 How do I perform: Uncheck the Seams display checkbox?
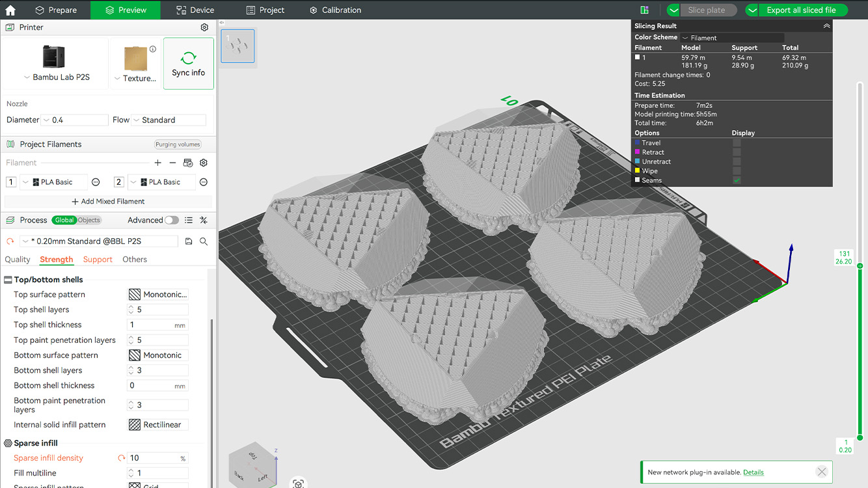click(x=737, y=180)
